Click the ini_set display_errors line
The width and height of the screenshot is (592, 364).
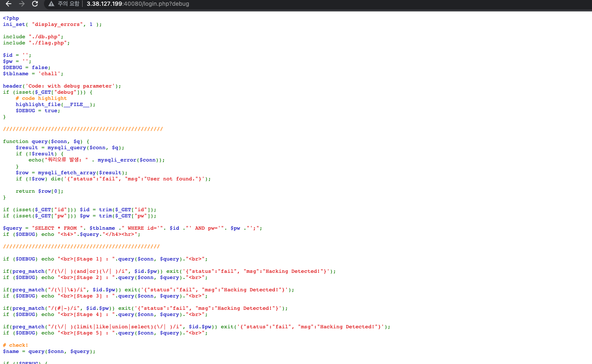52,24
